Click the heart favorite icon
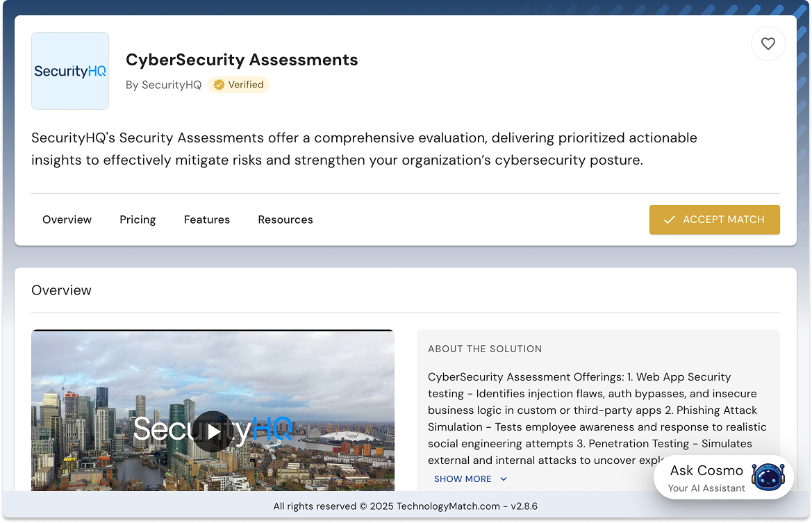Image resolution: width=812 pixels, height=523 pixels. point(768,44)
